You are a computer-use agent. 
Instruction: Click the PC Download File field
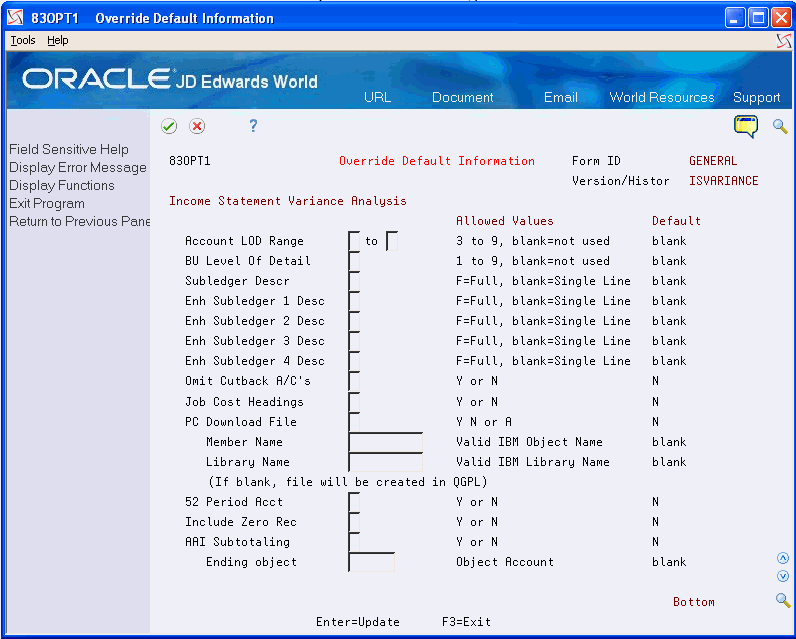(x=354, y=422)
